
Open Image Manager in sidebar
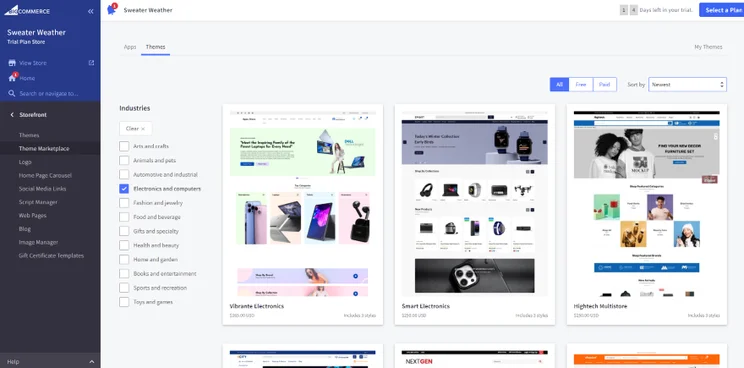(38, 242)
